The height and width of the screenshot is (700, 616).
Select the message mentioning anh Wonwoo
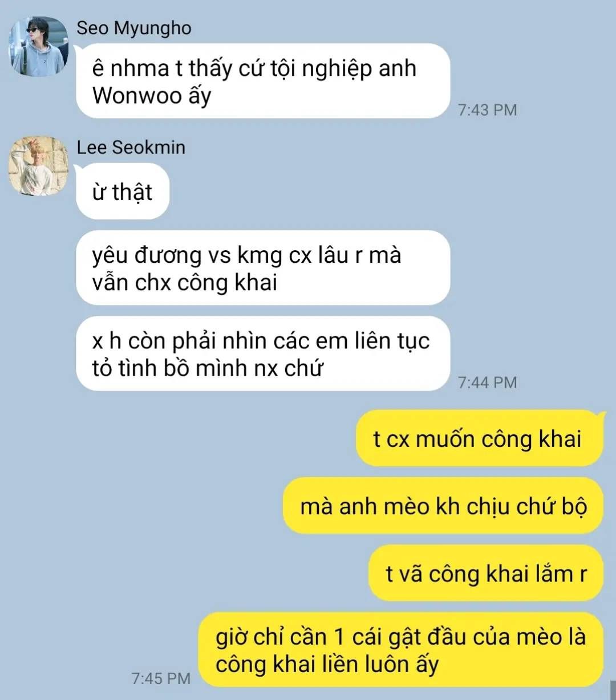[x=263, y=81]
